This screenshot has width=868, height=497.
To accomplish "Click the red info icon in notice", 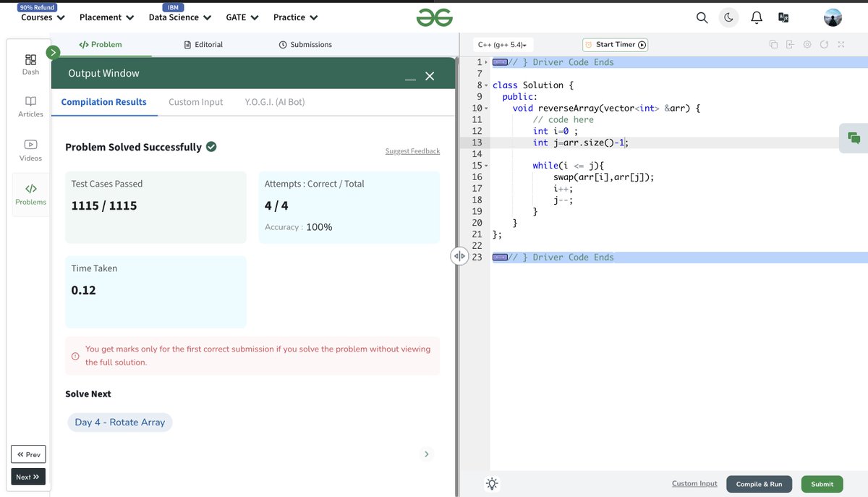I will tap(75, 356).
